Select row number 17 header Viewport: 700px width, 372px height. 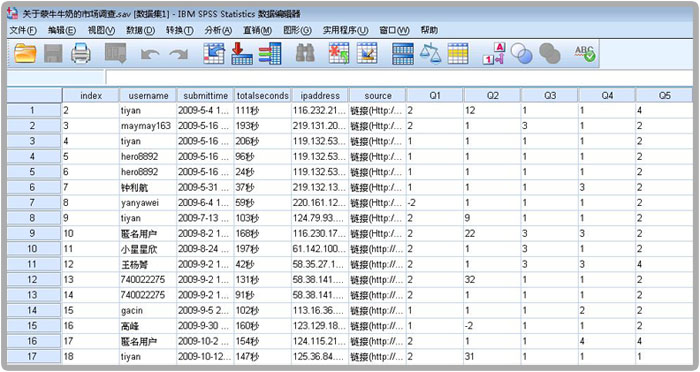[x=34, y=357]
